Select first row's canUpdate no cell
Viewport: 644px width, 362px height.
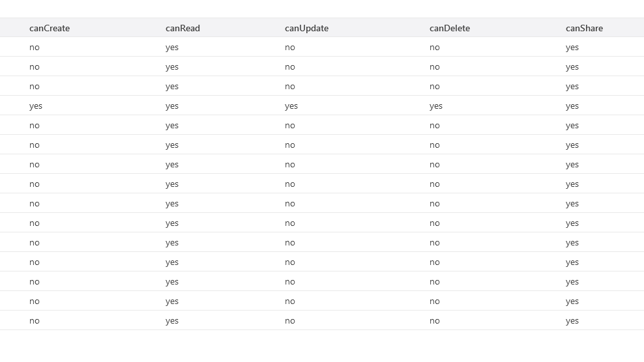290,48
